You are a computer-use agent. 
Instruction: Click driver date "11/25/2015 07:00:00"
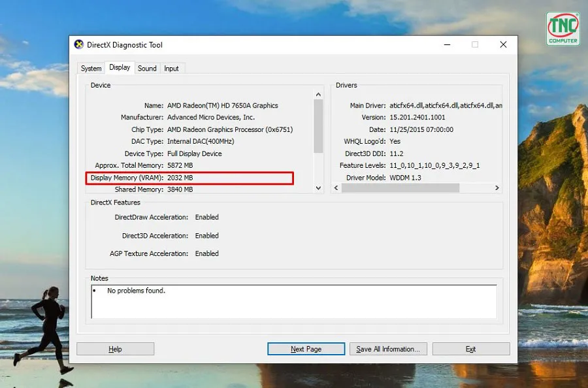coord(421,129)
